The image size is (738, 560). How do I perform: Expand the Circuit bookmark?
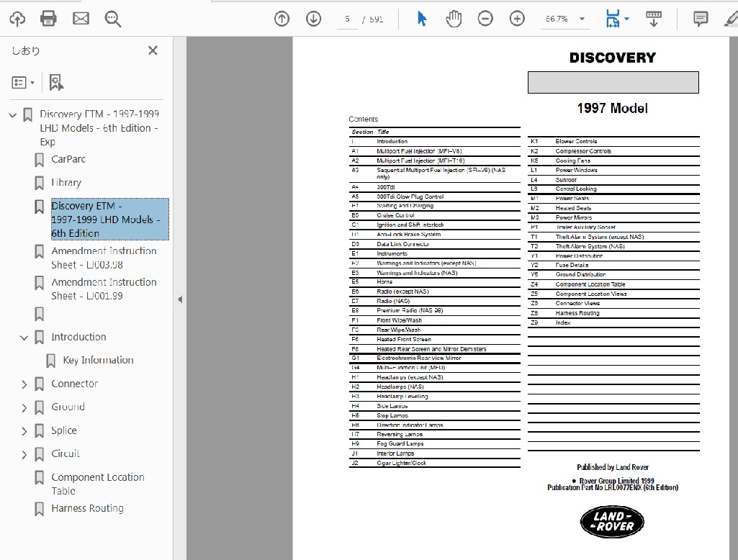pyautogui.click(x=24, y=455)
